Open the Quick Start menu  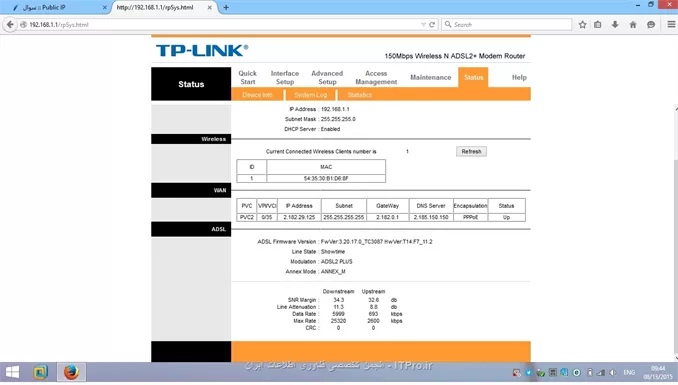click(x=248, y=77)
